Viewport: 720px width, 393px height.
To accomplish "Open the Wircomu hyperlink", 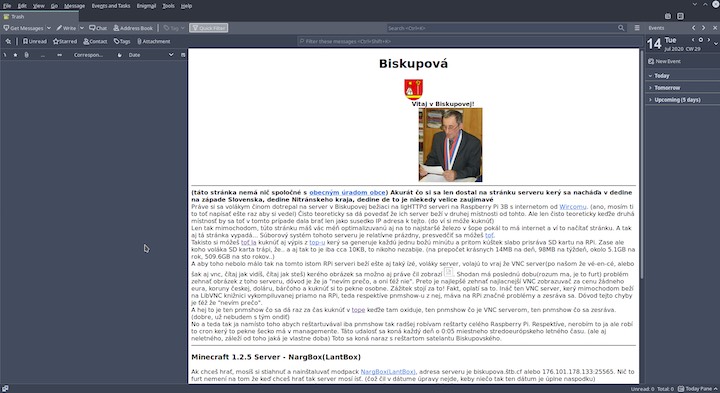I will tap(573, 207).
